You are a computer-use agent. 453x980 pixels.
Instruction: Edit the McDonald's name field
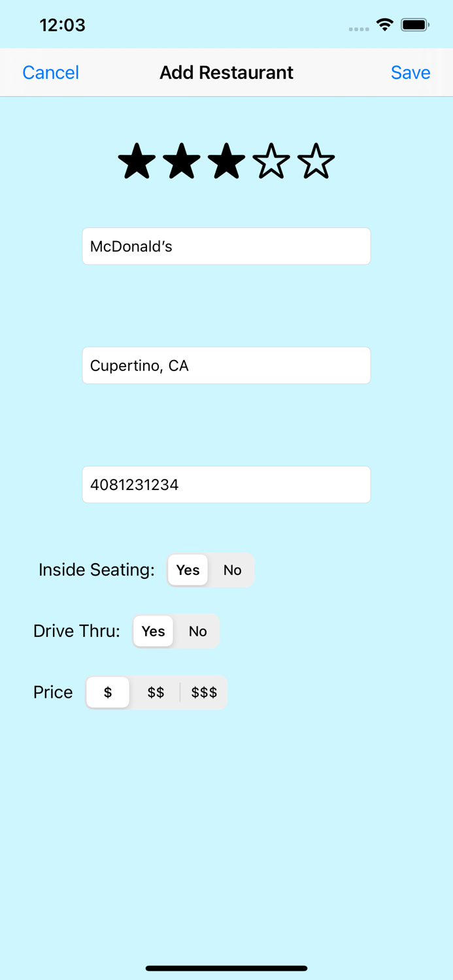click(x=226, y=246)
